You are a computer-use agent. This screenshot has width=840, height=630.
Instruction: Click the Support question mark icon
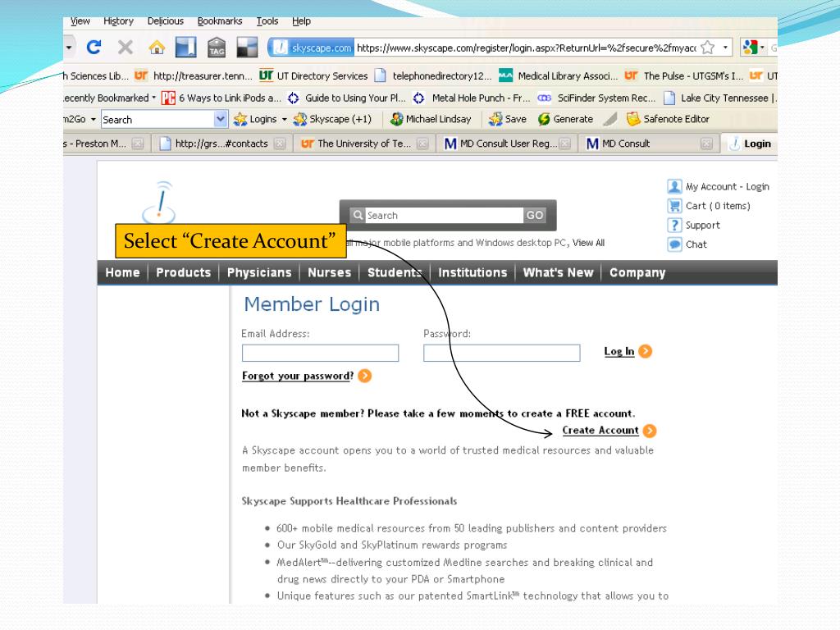674,225
